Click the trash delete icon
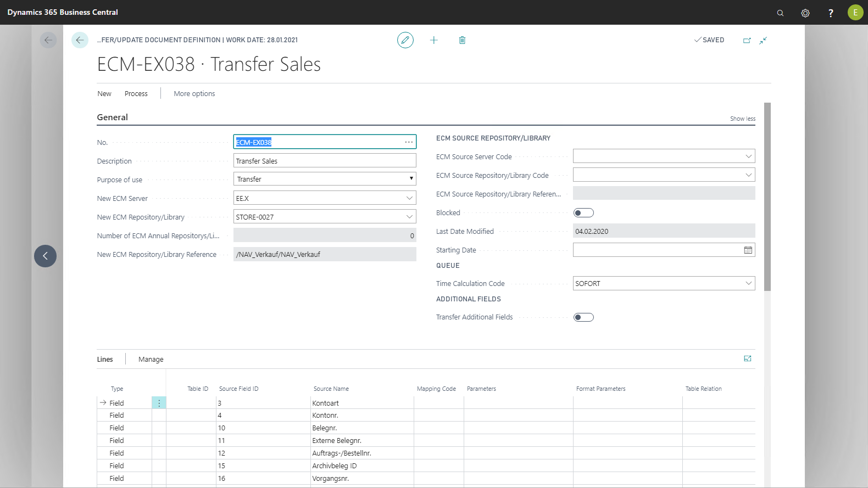Screen dimensions: 868x488 (462, 40)
